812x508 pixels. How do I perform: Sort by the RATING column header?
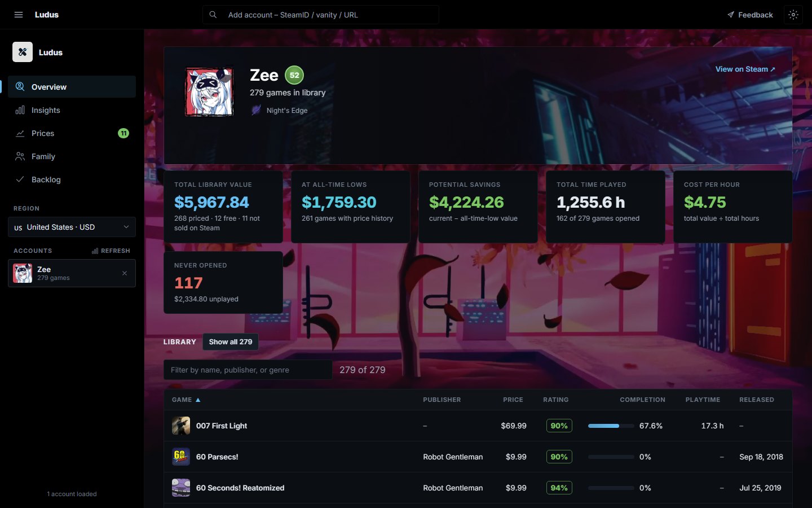(556, 400)
